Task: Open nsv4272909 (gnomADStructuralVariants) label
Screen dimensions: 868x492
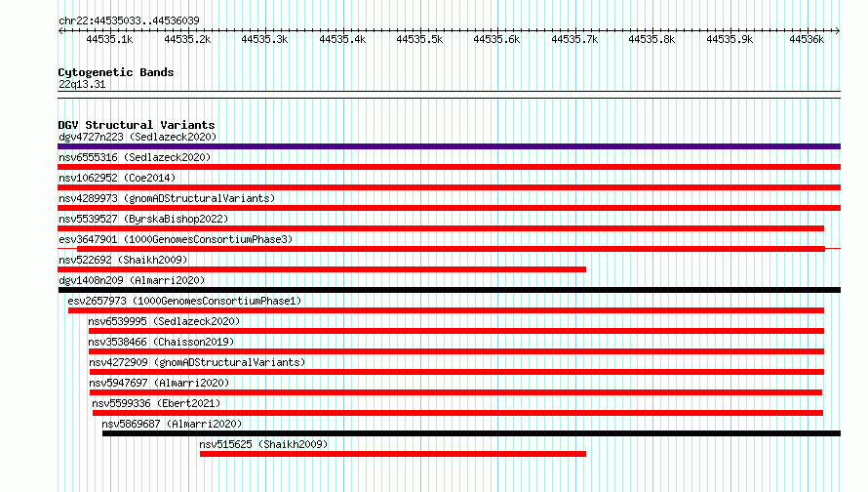Action: coord(197,362)
